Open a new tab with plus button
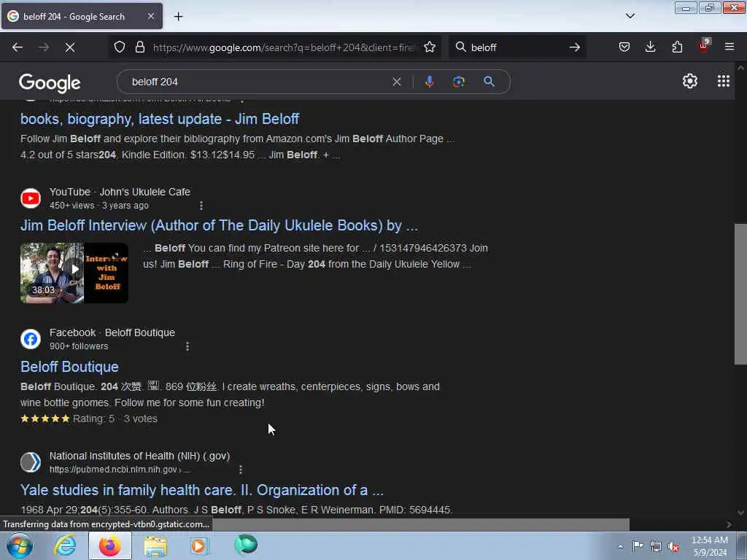The width and height of the screenshot is (747, 560). click(178, 17)
